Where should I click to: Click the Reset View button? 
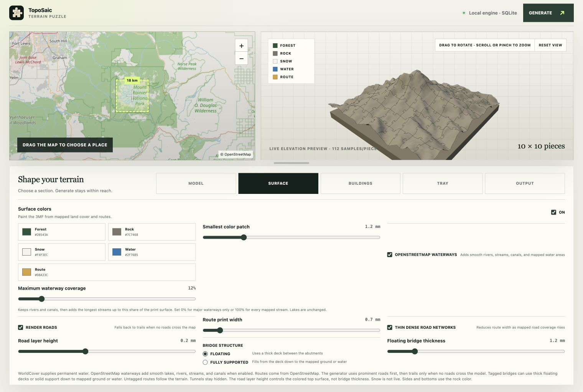(550, 45)
